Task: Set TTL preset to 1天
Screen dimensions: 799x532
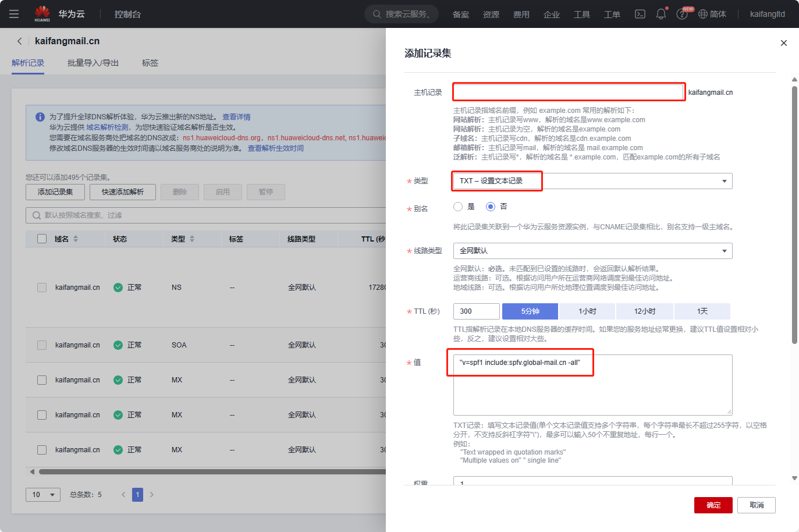Action: click(702, 311)
